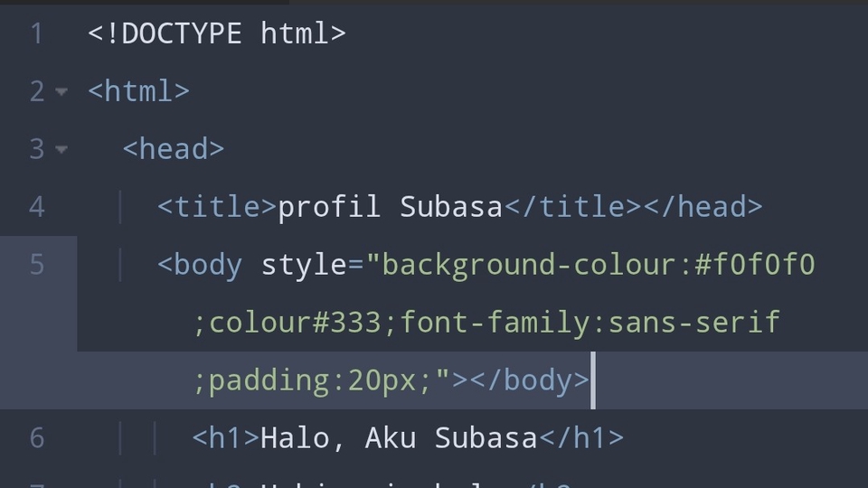This screenshot has width=868, height=488.
Task: Click the 'font-family' property text
Action: tap(495, 323)
